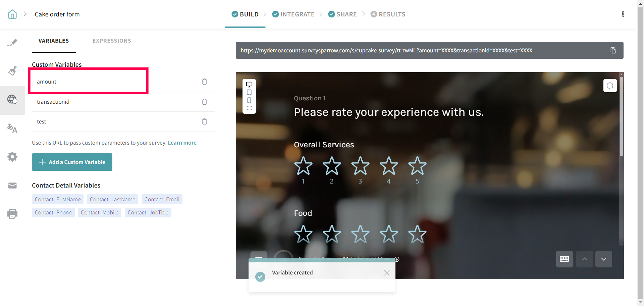This screenshot has height=306, width=644.
Task: Delete the transactionid variable
Action: [204, 102]
